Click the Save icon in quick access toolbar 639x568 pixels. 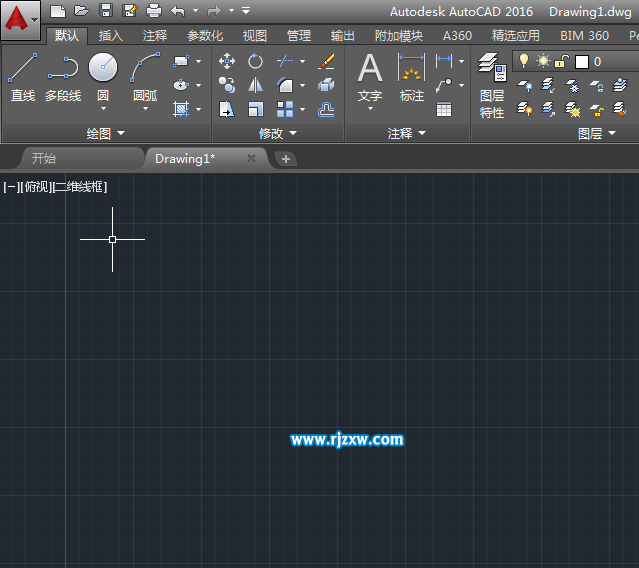pyautogui.click(x=105, y=11)
